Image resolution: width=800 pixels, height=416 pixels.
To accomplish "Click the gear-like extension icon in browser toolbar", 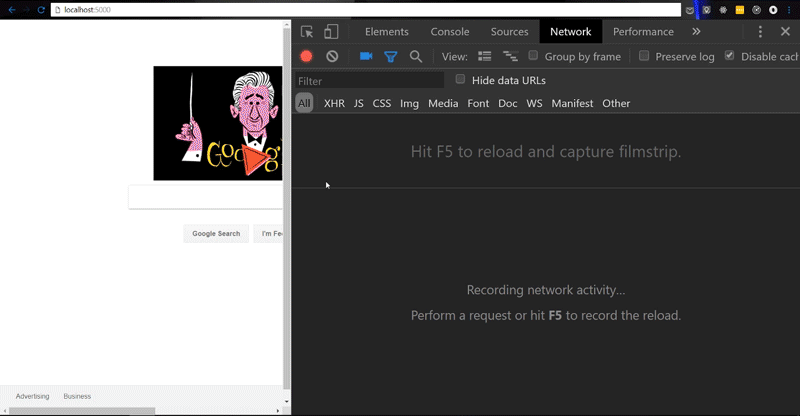I will point(723,10).
